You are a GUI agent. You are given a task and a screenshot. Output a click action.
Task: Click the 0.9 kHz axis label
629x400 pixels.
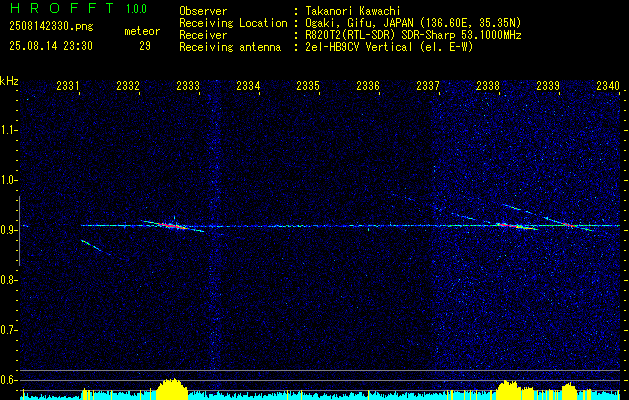tap(8, 230)
